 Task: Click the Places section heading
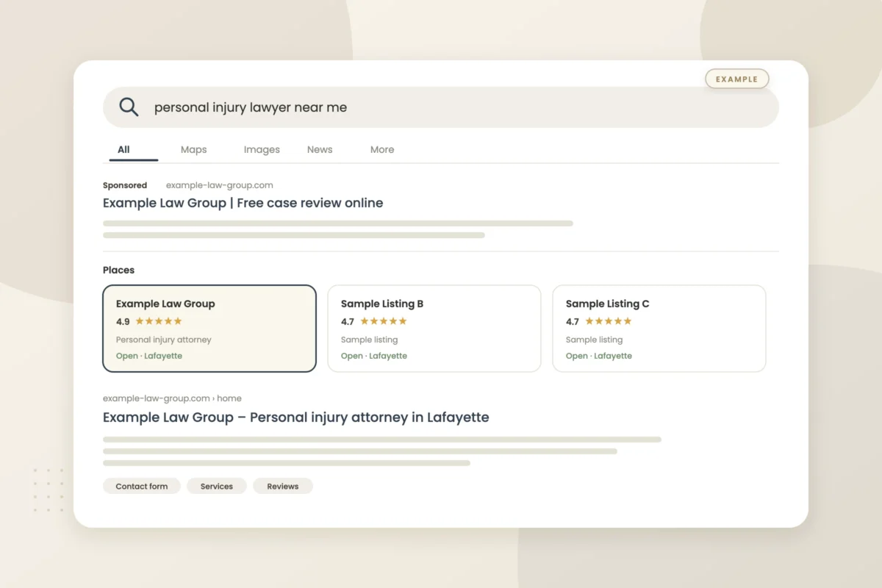(119, 270)
